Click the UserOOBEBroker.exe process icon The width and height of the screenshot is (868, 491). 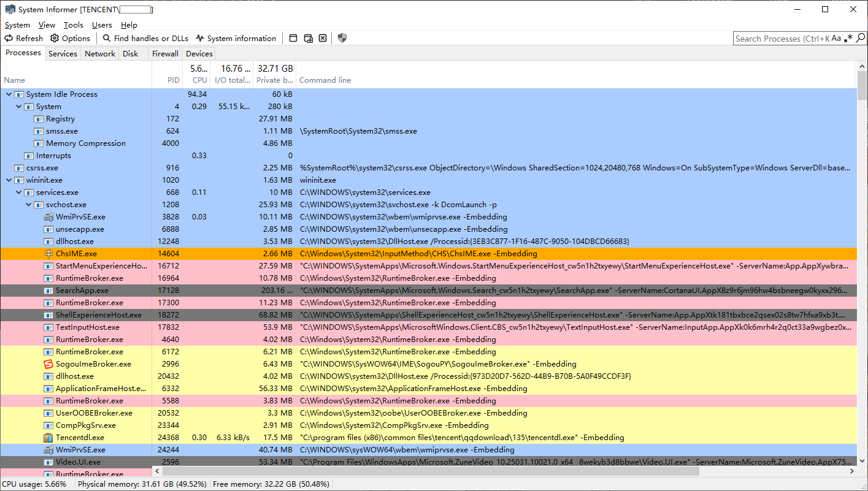click(48, 413)
